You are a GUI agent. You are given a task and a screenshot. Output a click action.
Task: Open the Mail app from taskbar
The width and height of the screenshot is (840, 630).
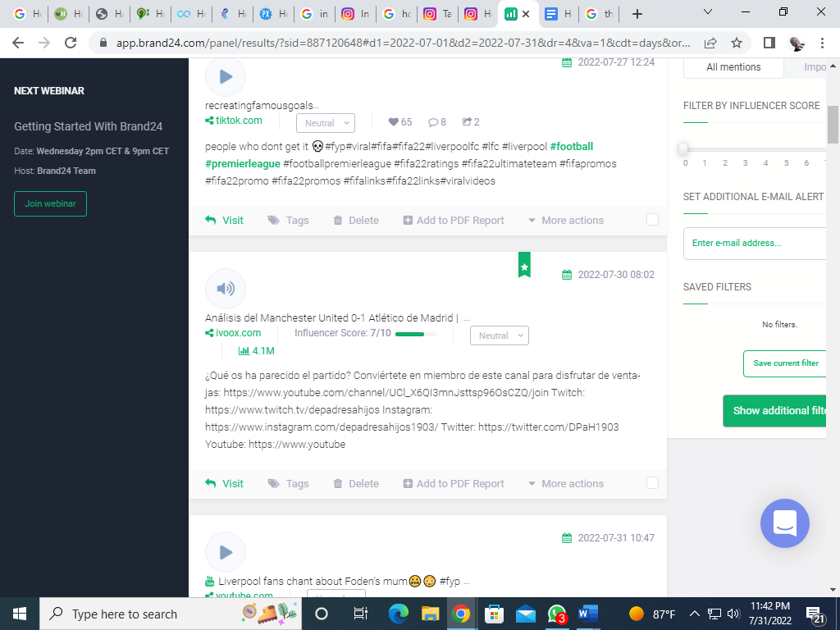tap(526, 614)
